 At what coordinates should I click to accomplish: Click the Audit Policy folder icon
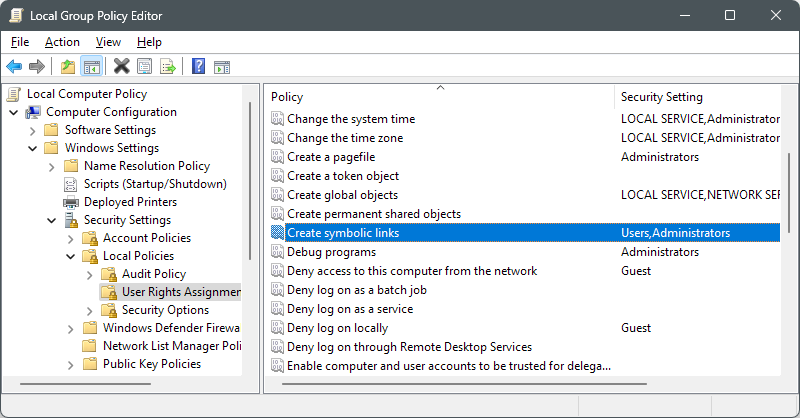coord(109,274)
